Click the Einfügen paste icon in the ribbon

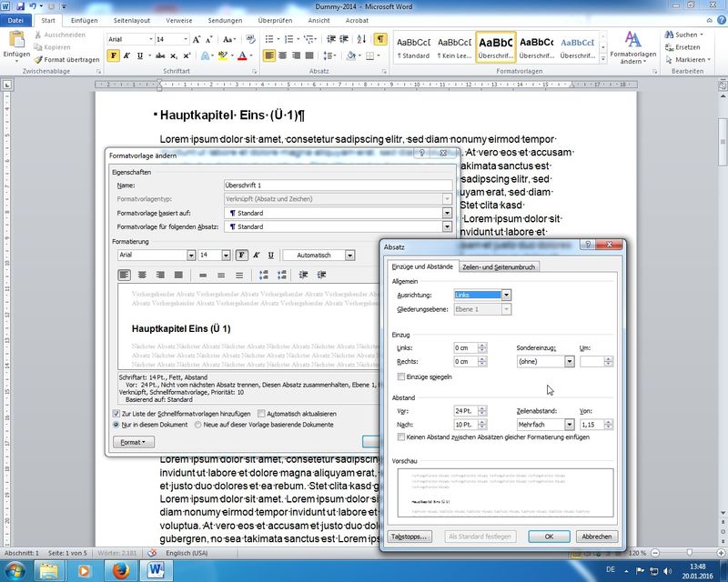pos(16,44)
